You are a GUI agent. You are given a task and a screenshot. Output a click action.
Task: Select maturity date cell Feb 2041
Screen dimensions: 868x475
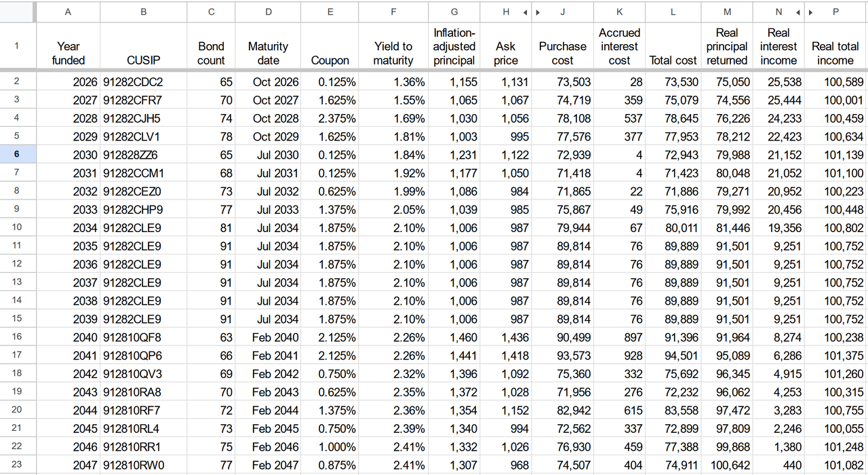pyautogui.click(x=269, y=356)
